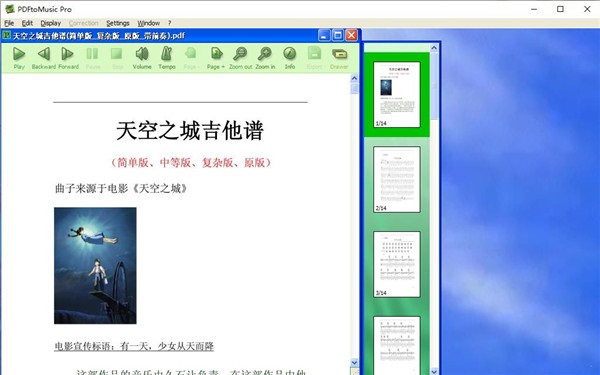
Task: Minimize the PDFtoMusic Pro main window
Action: 534,9
